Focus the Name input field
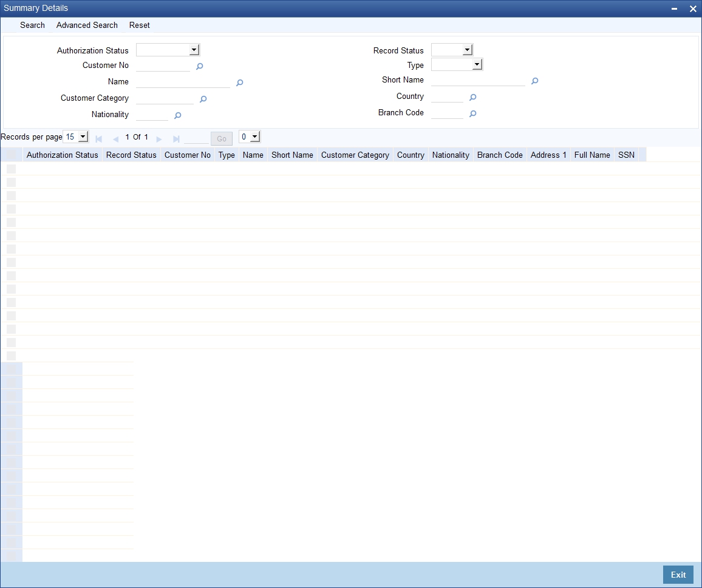This screenshot has height=588, width=702. click(183, 83)
